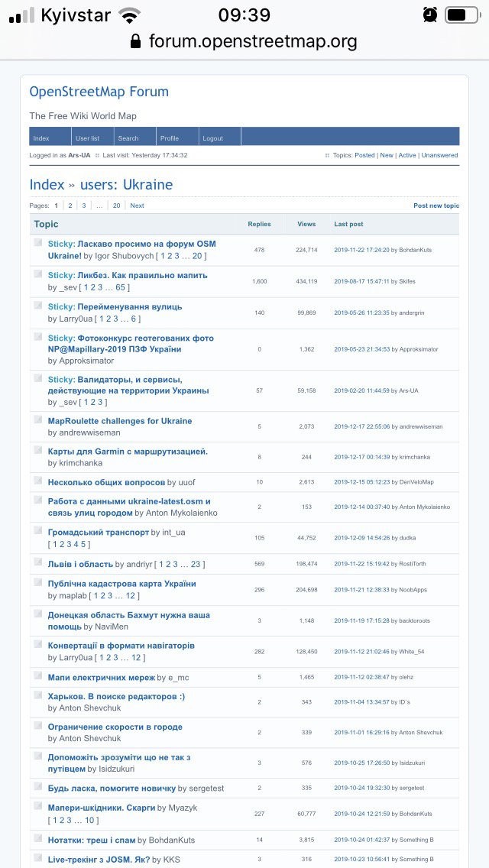This screenshot has height=868, width=489.
Task: Open last post 2019-11-21 12:38:33 by NoobApps
Action: [361, 590]
